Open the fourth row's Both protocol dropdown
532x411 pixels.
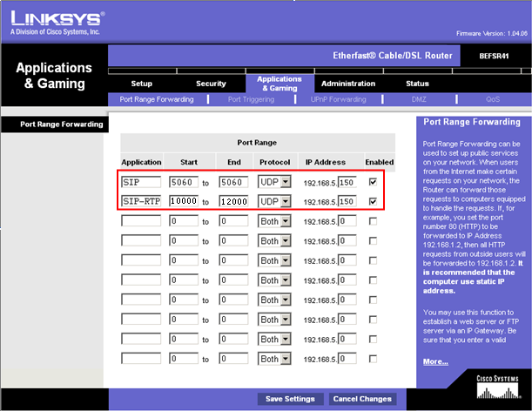(x=274, y=241)
